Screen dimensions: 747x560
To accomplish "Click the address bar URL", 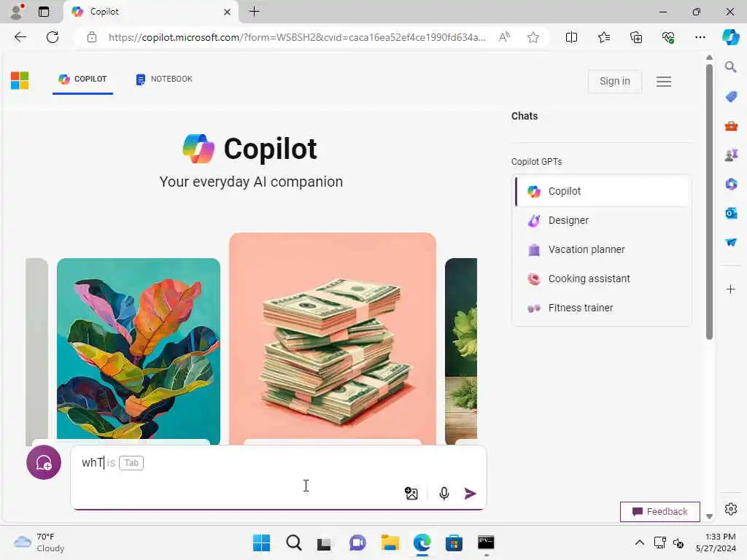I will pyautogui.click(x=297, y=37).
